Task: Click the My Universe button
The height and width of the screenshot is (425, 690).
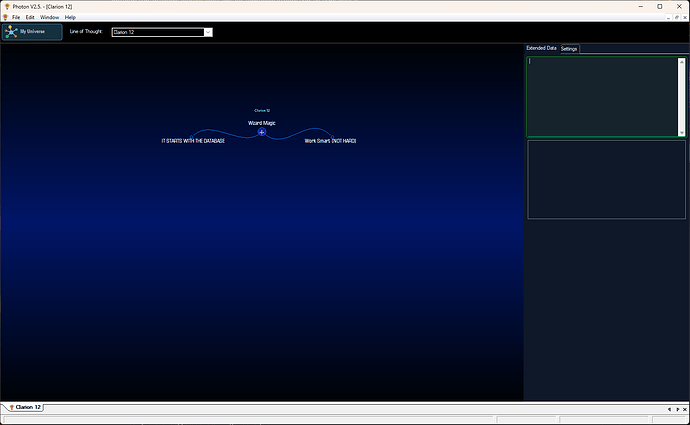Action: tap(32, 32)
